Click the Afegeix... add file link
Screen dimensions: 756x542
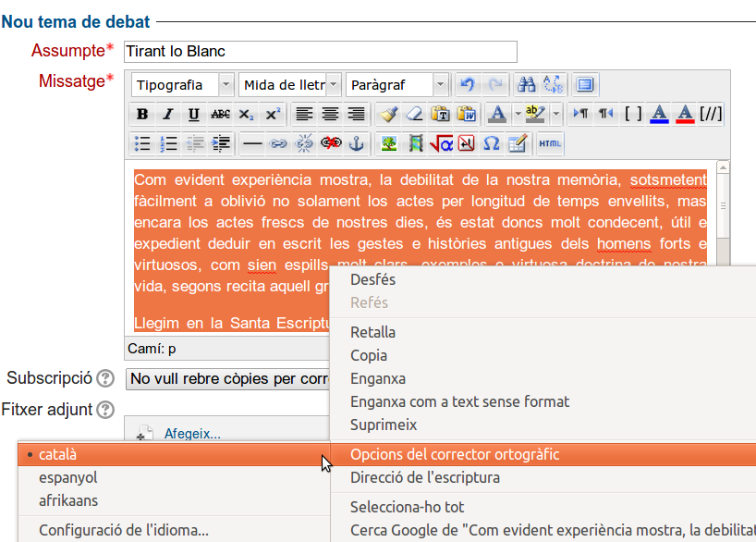192,433
